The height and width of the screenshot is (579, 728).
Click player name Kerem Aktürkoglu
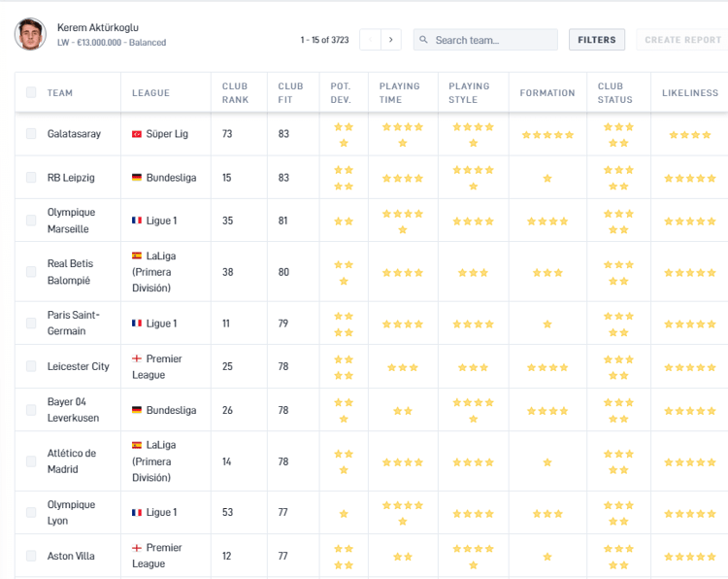[x=98, y=27]
